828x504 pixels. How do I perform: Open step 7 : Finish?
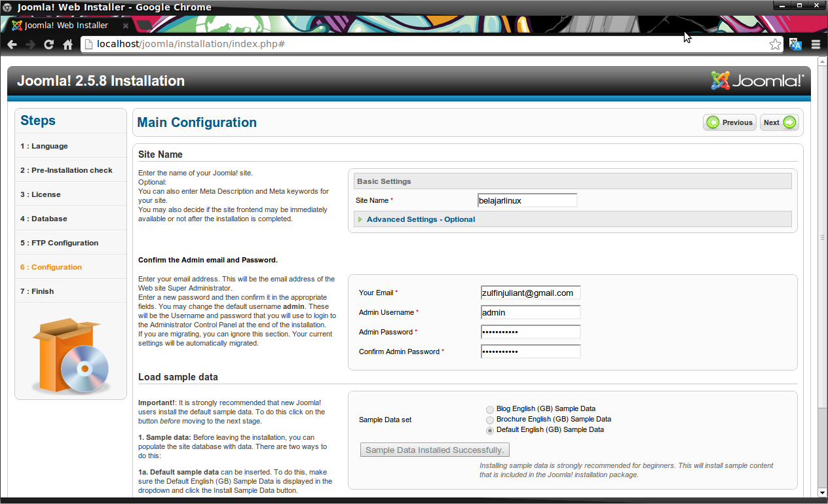click(x=71, y=291)
